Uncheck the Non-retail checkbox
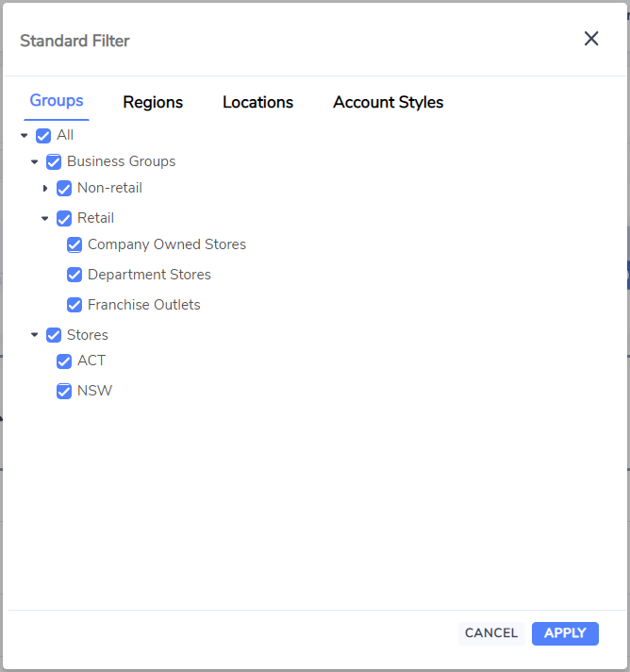The image size is (630, 672). point(64,189)
